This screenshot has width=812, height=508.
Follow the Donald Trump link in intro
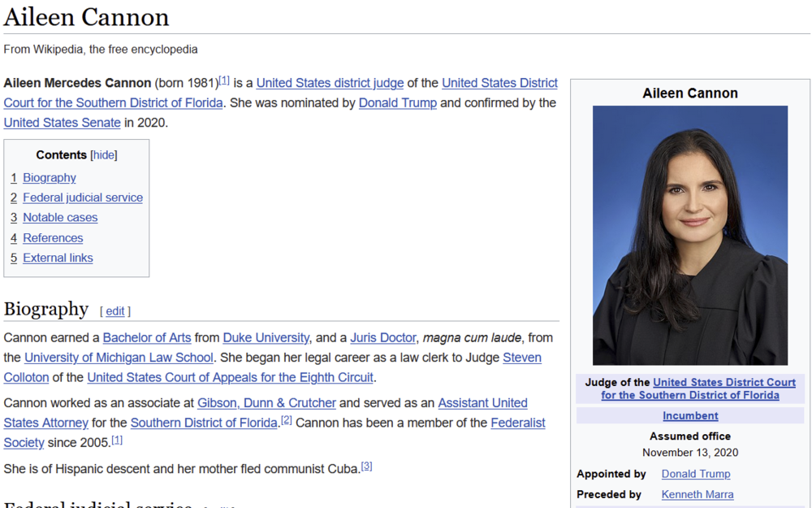click(x=398, y=103)
